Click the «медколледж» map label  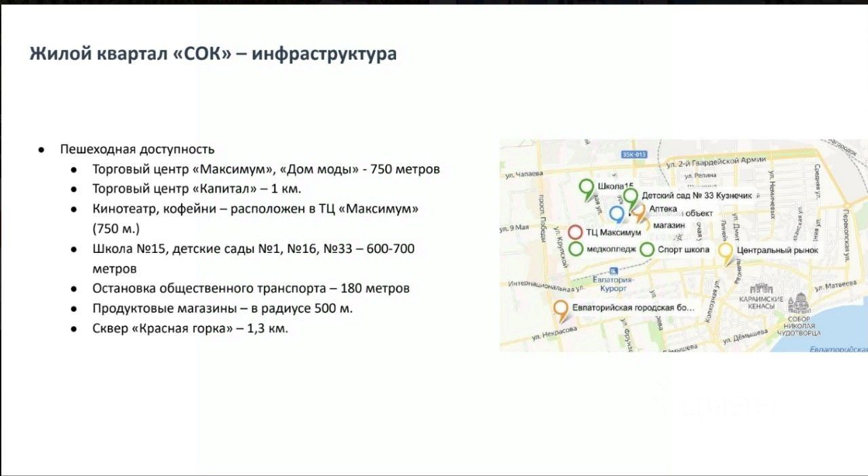coord(612,250)
